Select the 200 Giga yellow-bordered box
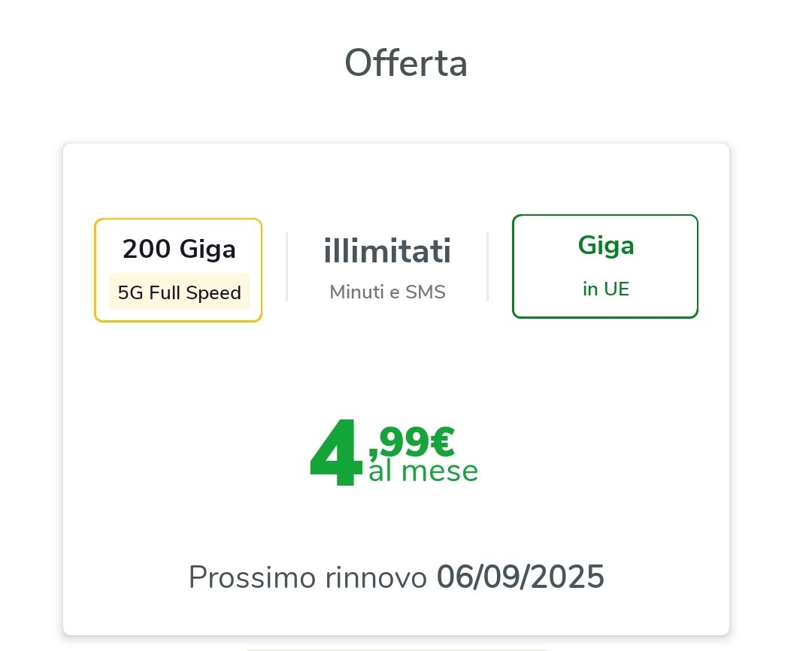Screen dimensions: 812x651 (x=178, y=270)
